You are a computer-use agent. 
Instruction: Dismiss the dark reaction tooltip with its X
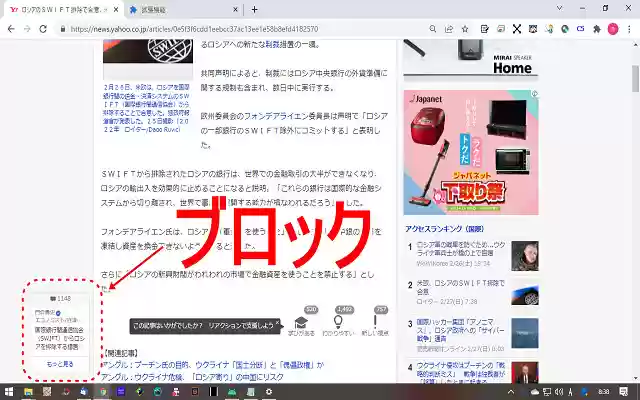(x=277, y=322)
